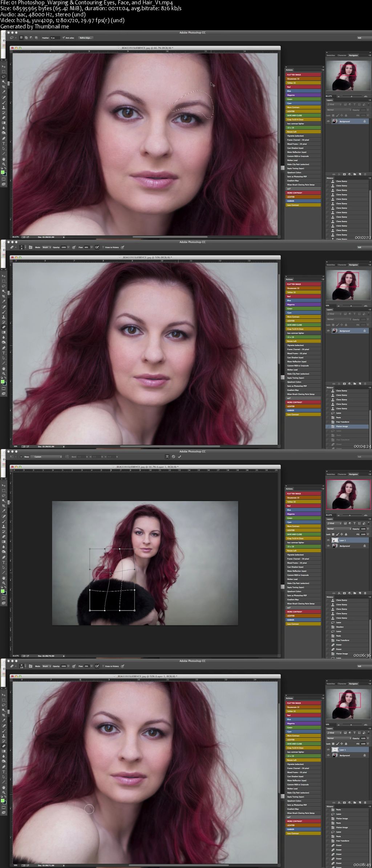The width and height of the screenshot is (372, 868).
Task: Hide Layer 1 in the 00:06:36 frame
Action: 328,540
